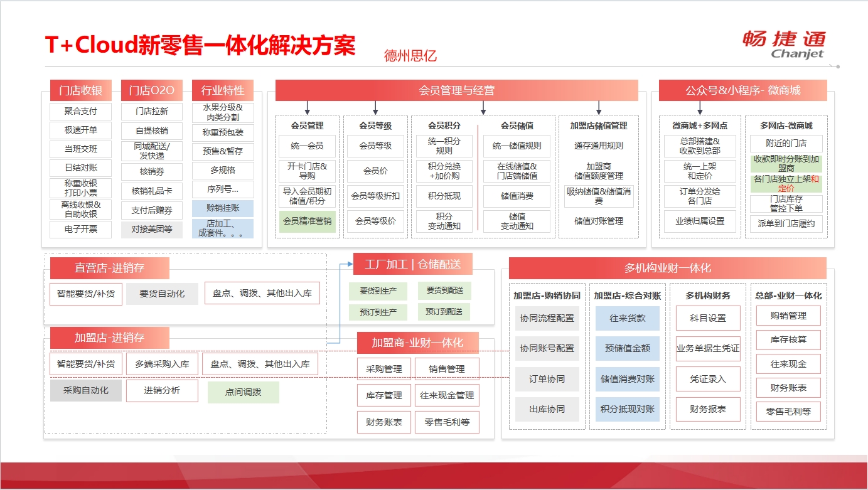
Task: Select the 储值对账管理 text
Action: pos(599,221)
